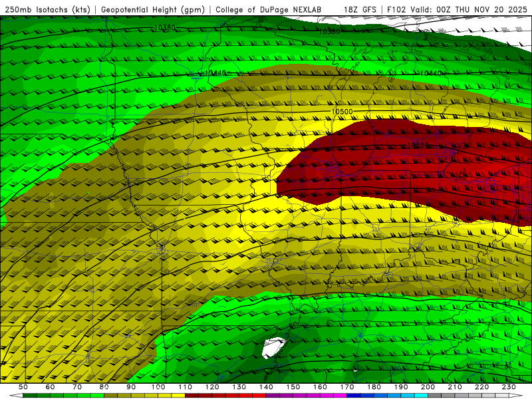Select the 230 value on the color scale
The image size is (532, 399).
point(509,387)
